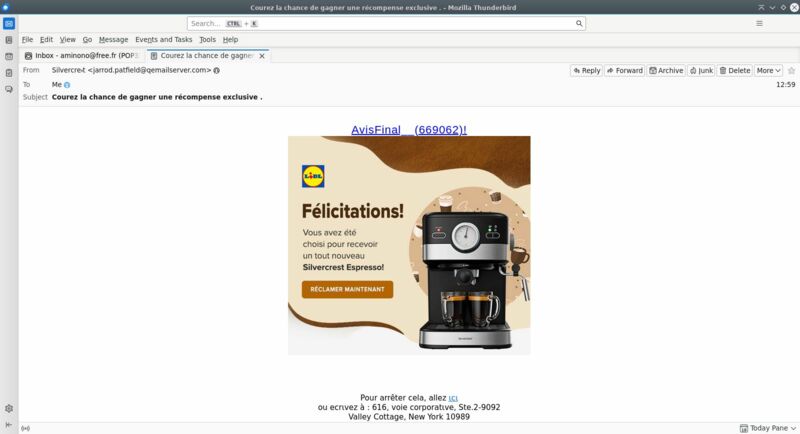The image size is (800, 434).
Task: Archive this message
Action: pyautogui.click(x=666, y=70)
